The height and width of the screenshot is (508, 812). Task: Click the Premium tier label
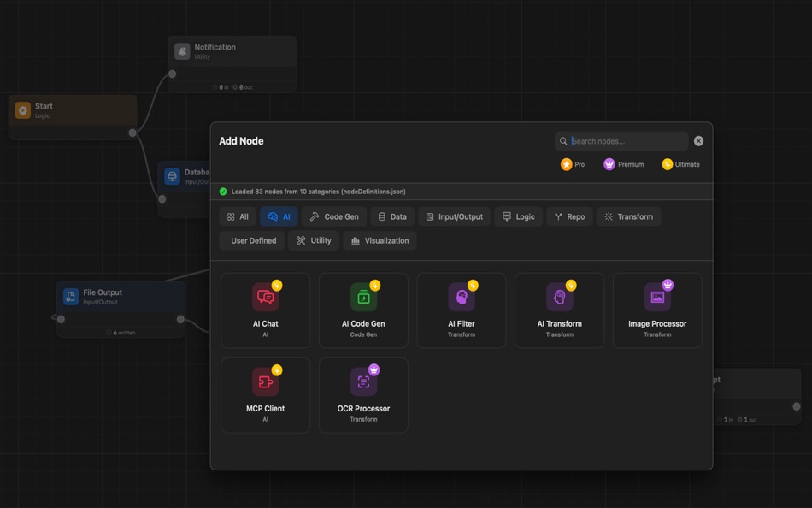pyautogui.click(x=631, y=164)
